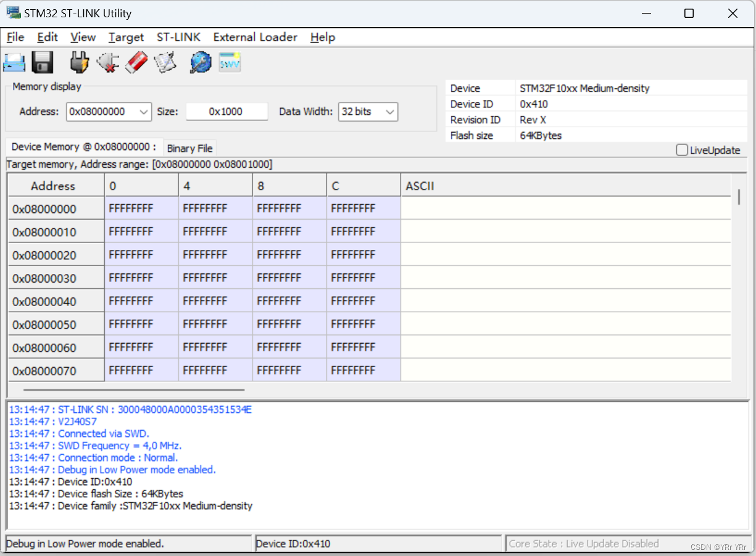
Task: Click the Device ID value 0x410
Action: click(x=534, y=104)
